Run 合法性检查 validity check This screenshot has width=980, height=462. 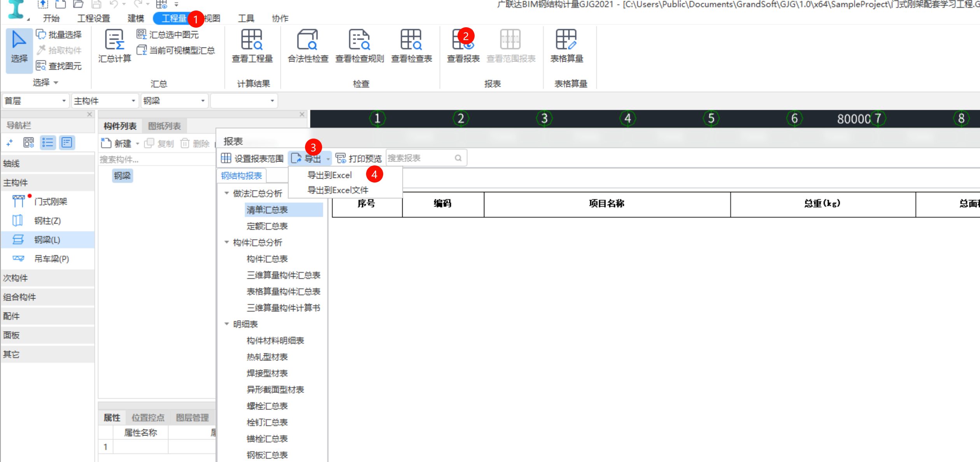pyautogui.click(x=308, y=46)
